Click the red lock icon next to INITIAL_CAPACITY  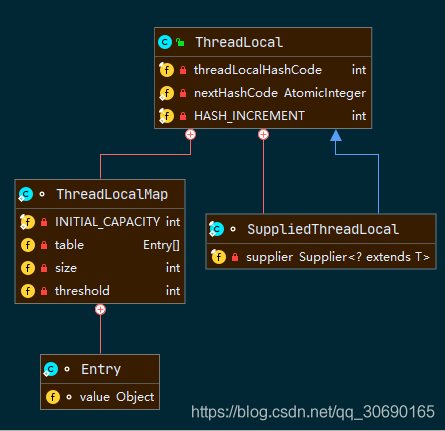44,222
